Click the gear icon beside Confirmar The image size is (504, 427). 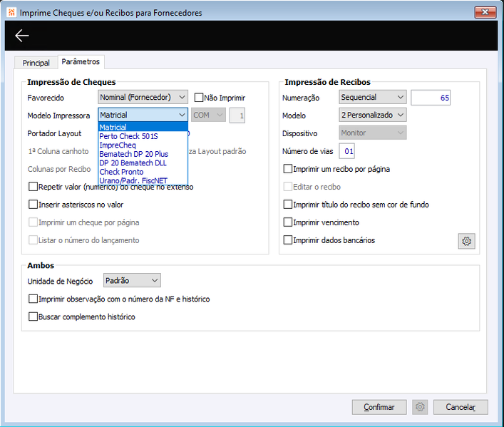click(x=420, y=407)
